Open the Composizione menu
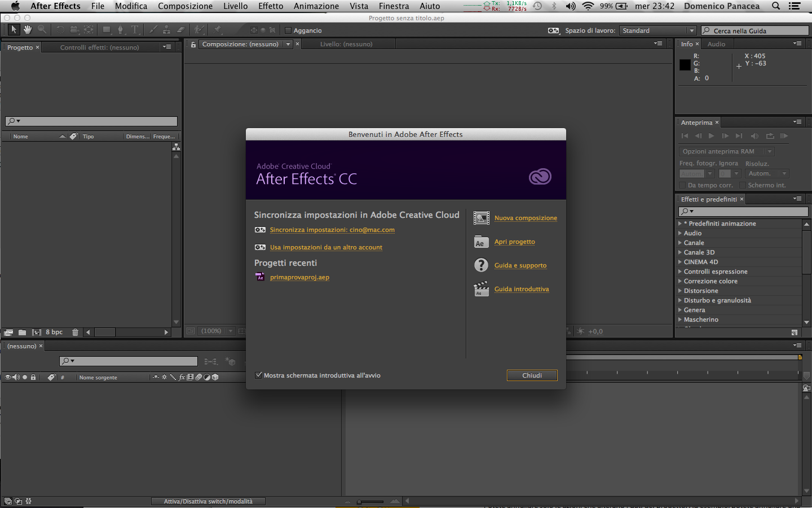 coord(185,6)
